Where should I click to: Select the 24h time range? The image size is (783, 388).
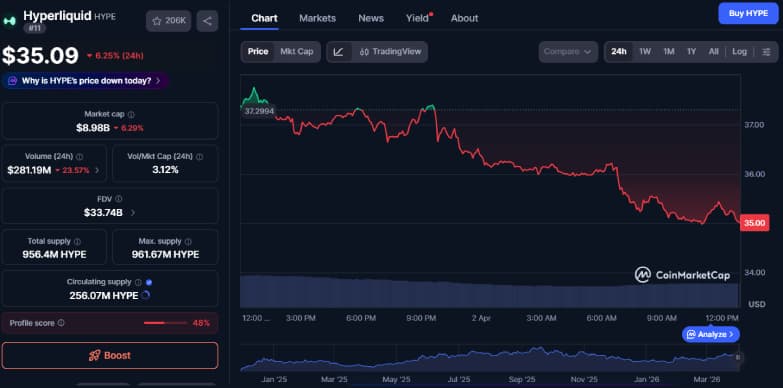tap(619, 51)
